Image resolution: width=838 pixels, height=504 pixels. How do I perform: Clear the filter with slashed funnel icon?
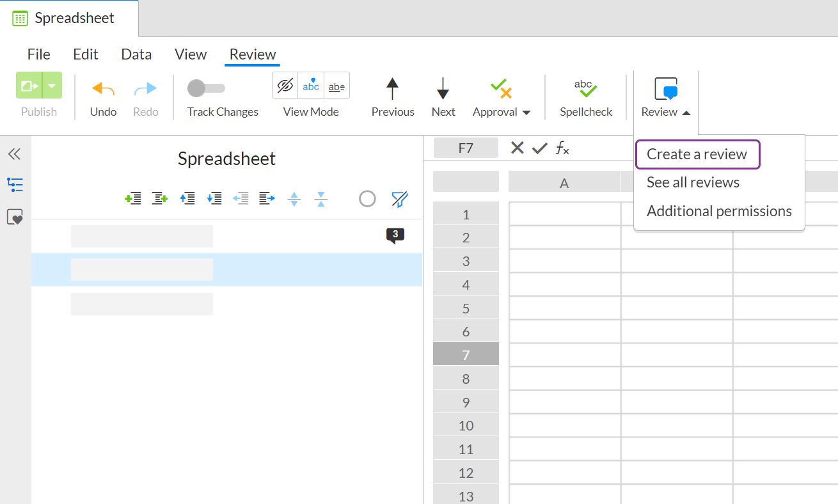tap(399, 199)
